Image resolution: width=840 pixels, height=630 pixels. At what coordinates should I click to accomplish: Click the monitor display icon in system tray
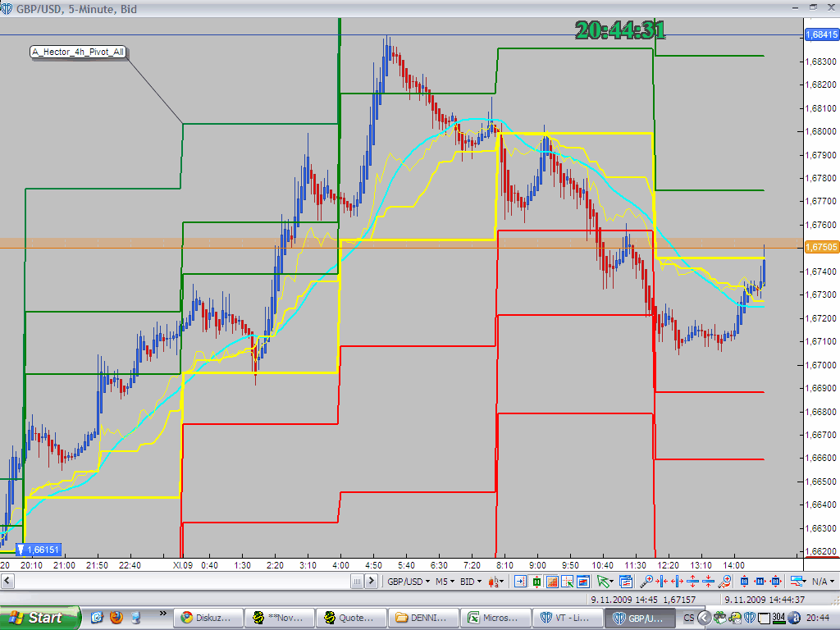point(765,619)
